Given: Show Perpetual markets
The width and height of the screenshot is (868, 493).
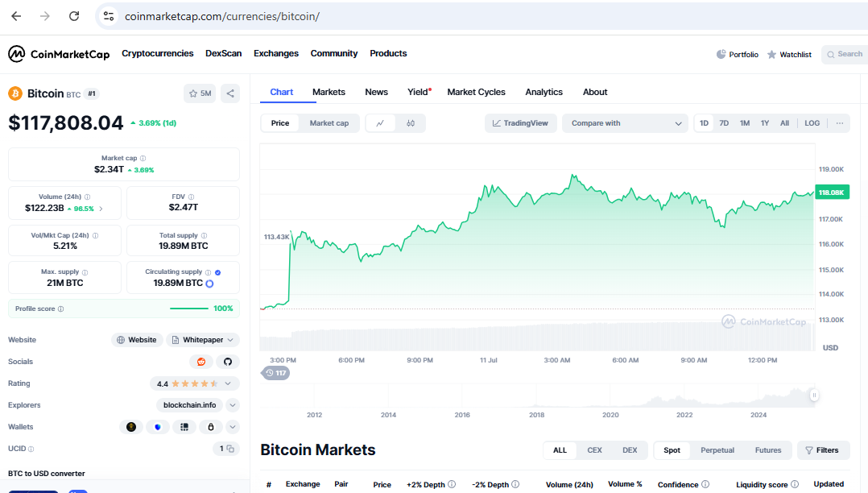Looking at the screenshot, I should pyautogui.click(x=717, y=450).
